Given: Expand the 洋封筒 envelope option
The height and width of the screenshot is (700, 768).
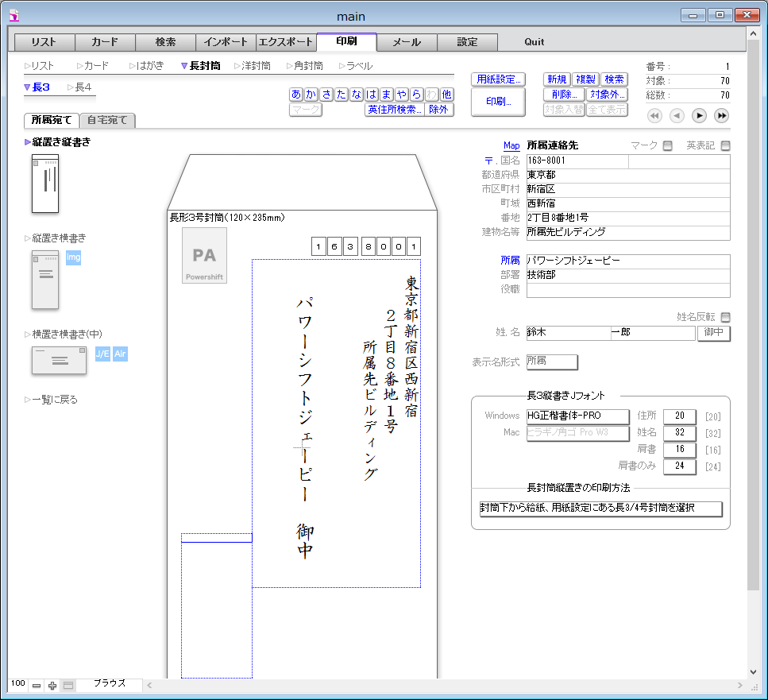Looking at the screenshot, I should click(x=252, y=66).
